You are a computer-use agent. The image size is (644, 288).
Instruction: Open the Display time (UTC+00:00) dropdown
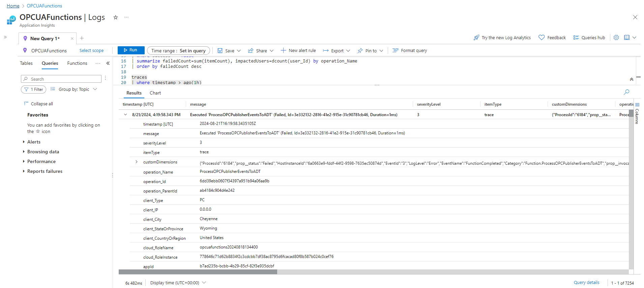[178, 283]
